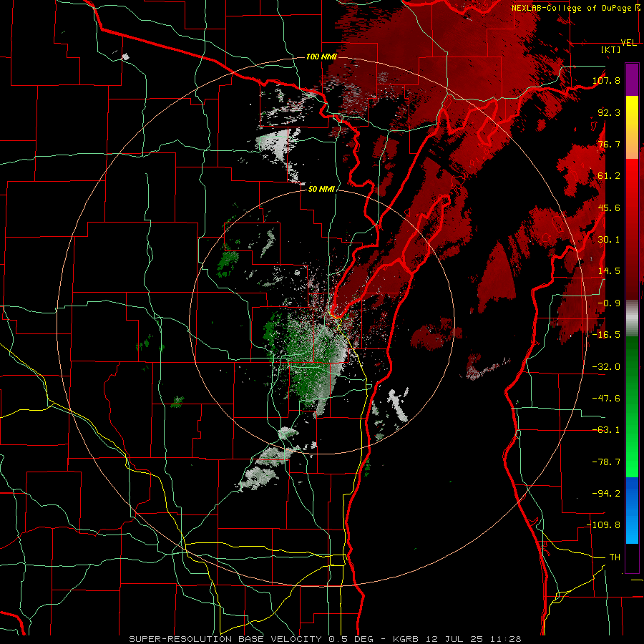
Task: Click the 107.8 scale value
Action: point(606,80)
